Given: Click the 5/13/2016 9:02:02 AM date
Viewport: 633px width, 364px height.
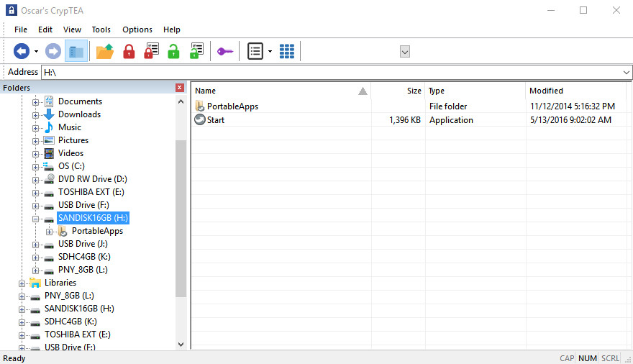Looking at the screenshot, I should [x=570, y=120].
